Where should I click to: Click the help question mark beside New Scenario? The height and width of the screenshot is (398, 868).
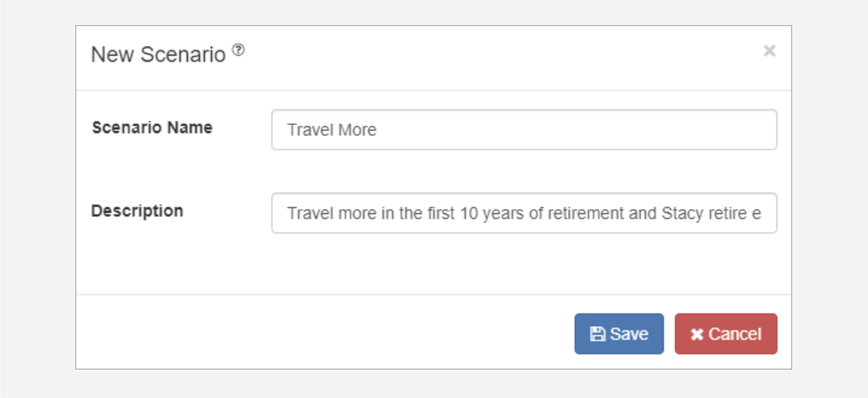(x=238, y=50)
